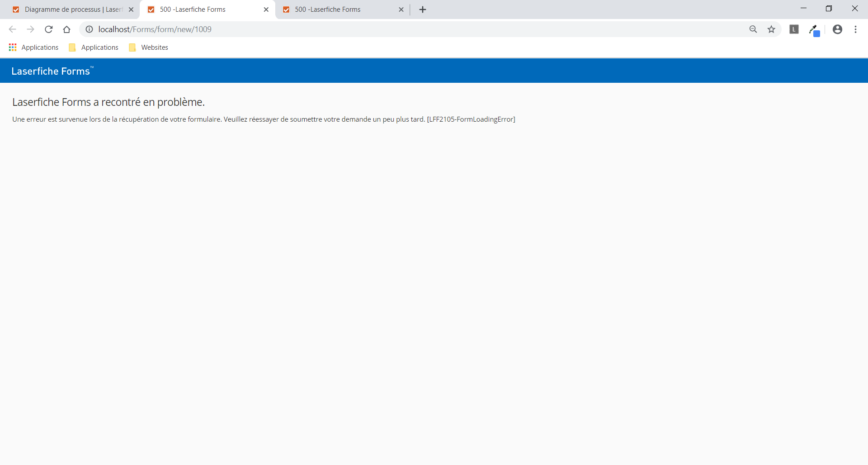Restore down the browser window
This screenshot has height=465, width=868.
[829, 9]
